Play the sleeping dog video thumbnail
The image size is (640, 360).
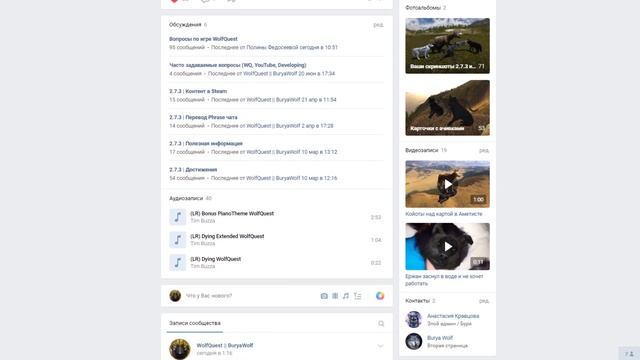[447, 247]
